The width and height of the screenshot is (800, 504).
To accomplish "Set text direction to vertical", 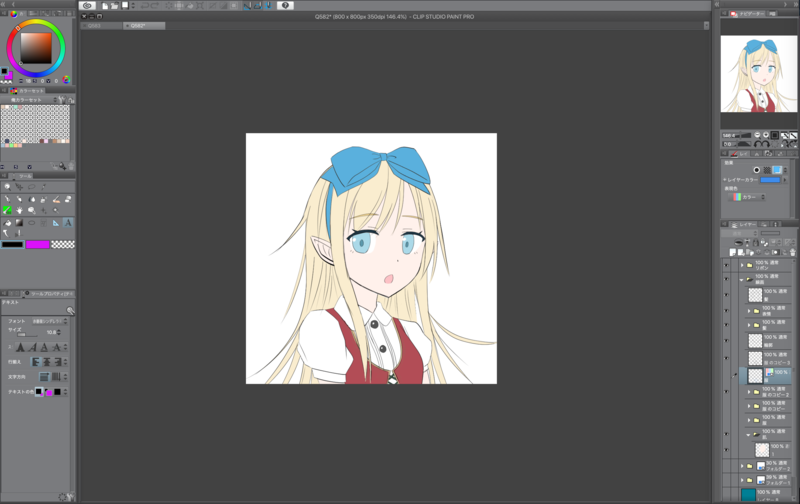I will tap(56, 376).
